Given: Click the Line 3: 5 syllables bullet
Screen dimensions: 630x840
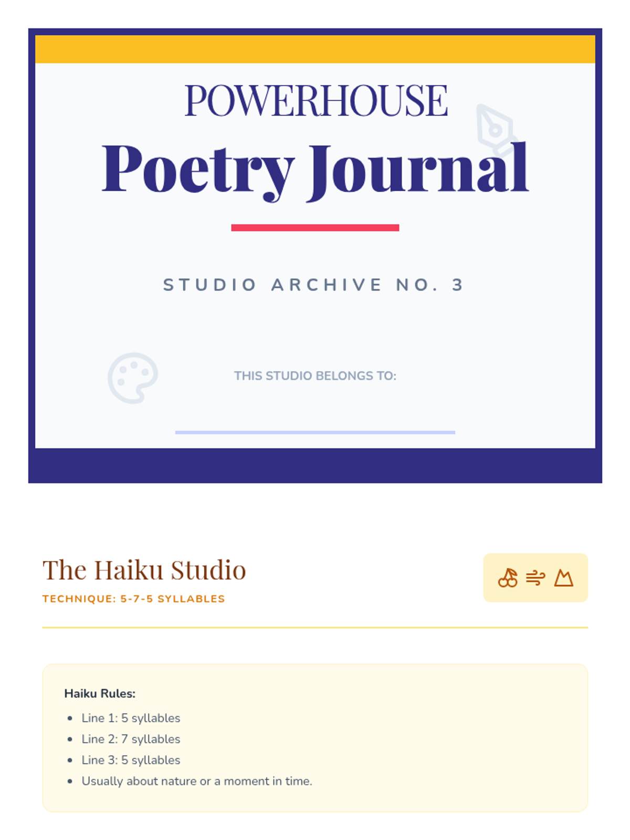Looking at the screenshot, I should [131, 760].
